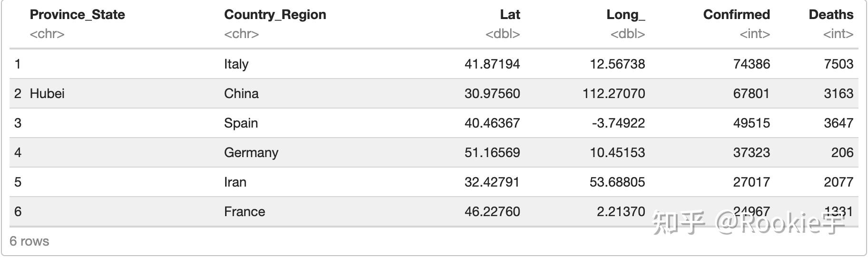The width and height of the screenshot is (868, 258).
Task: Click the Germany country cell
Action: click(x=251, y=153)
